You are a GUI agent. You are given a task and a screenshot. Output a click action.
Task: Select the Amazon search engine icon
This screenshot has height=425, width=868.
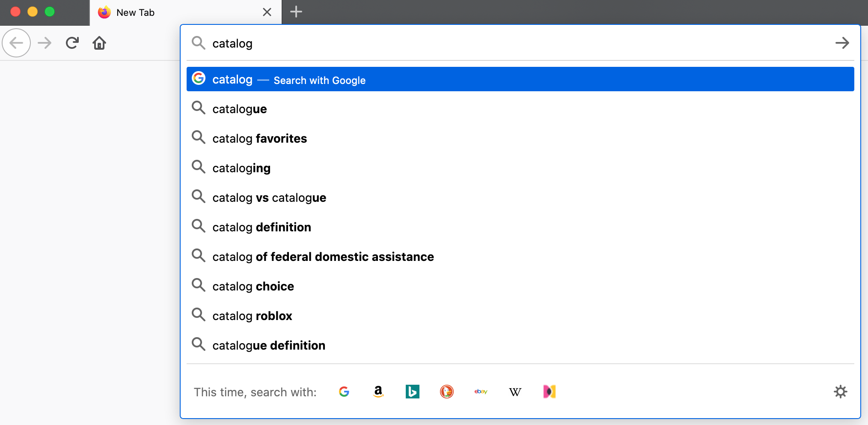click(x=378, y=391)
